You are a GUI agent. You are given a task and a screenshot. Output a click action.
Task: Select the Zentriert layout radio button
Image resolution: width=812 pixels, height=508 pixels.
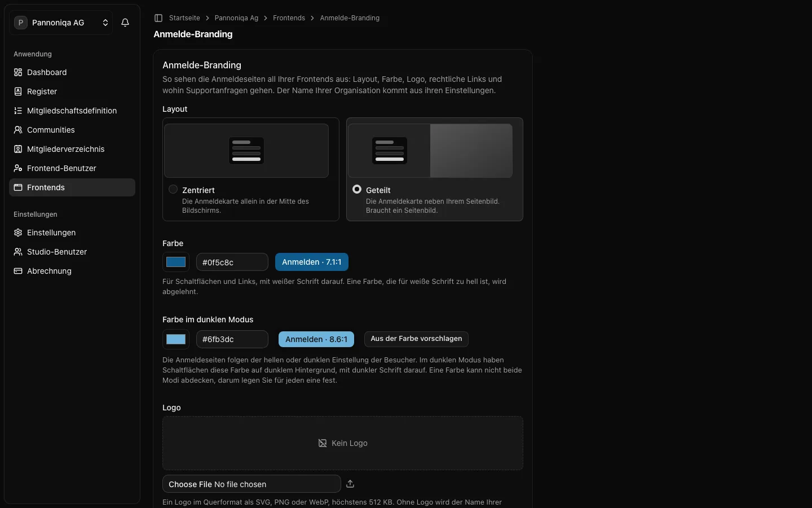click(x=173, y=190)
